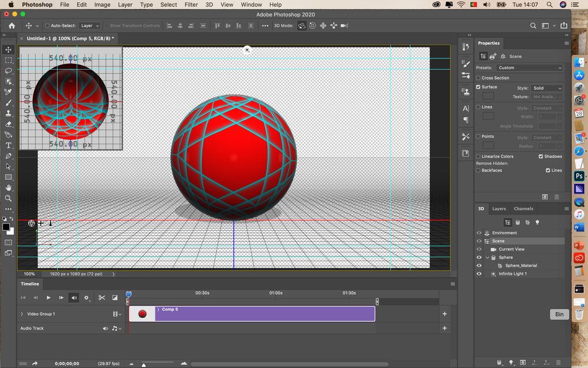Image resolution: width=588 pixels, height=368 pixels.
Task: Play the timeline animation
Action: click(x=48, y=298)
